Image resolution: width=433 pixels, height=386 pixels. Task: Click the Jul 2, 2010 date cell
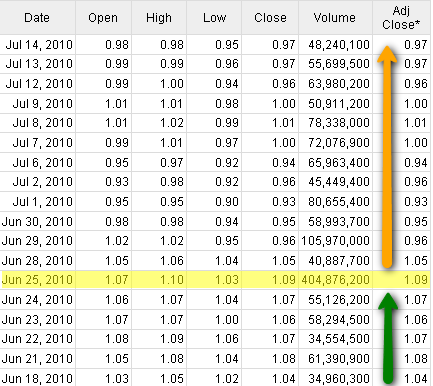(x=43, y=182)
